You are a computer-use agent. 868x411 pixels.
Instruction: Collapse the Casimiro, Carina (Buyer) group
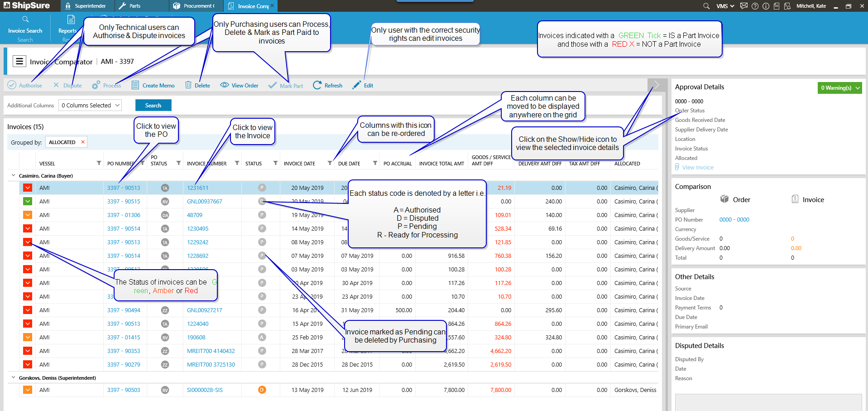click(13, 175)
